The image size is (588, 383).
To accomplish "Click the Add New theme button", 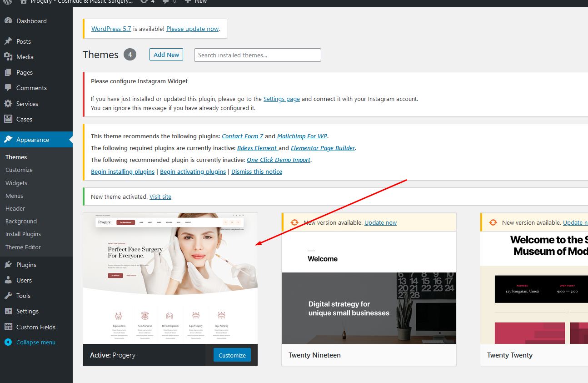I will 166,55.
